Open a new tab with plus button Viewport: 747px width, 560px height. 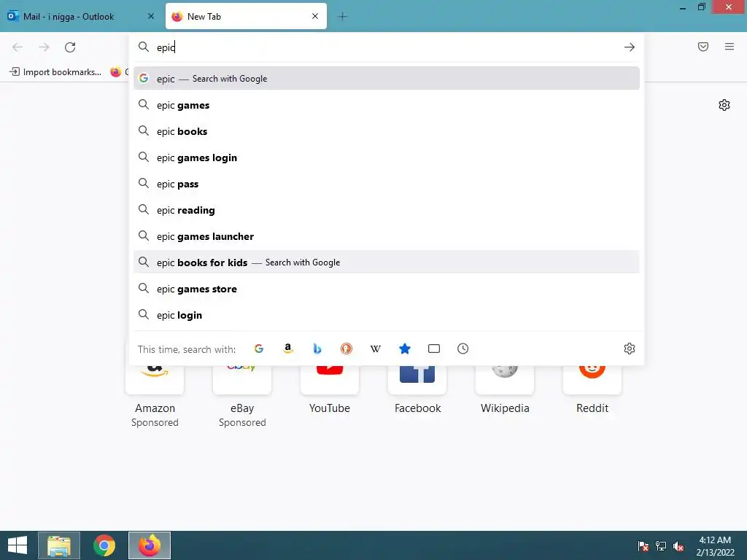(x=343, y=17)
